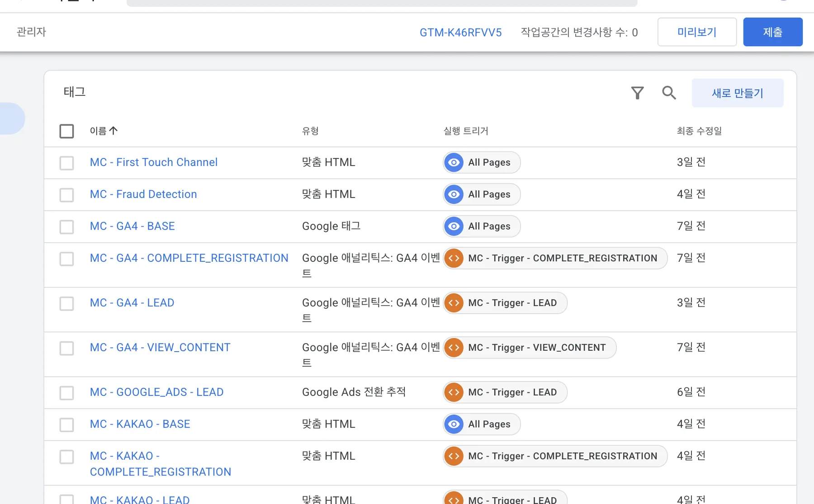Click the orange trigger icon for GOOGLE_ADS - LEAD
The width and height of the screenshot is (814, 504).
coord(454,392)
